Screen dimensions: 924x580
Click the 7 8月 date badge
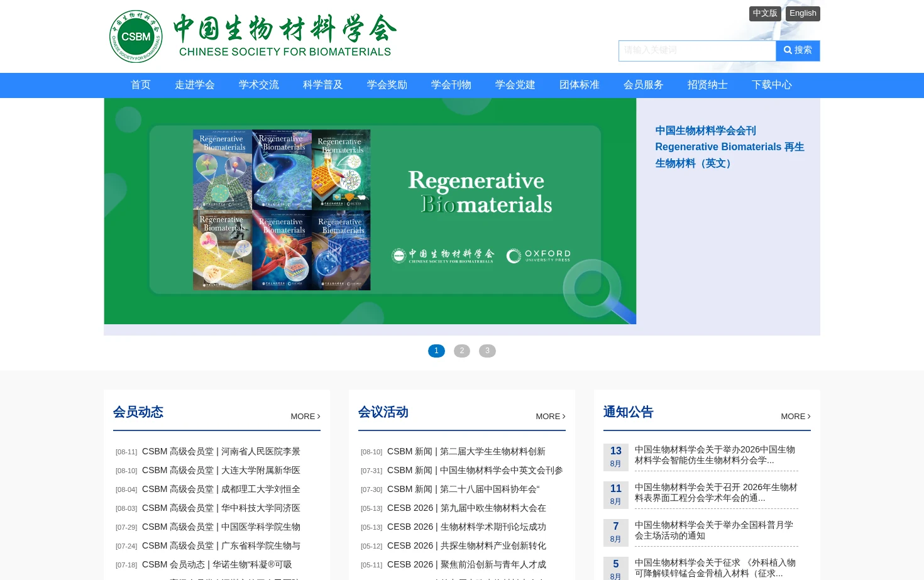(616, 532)
